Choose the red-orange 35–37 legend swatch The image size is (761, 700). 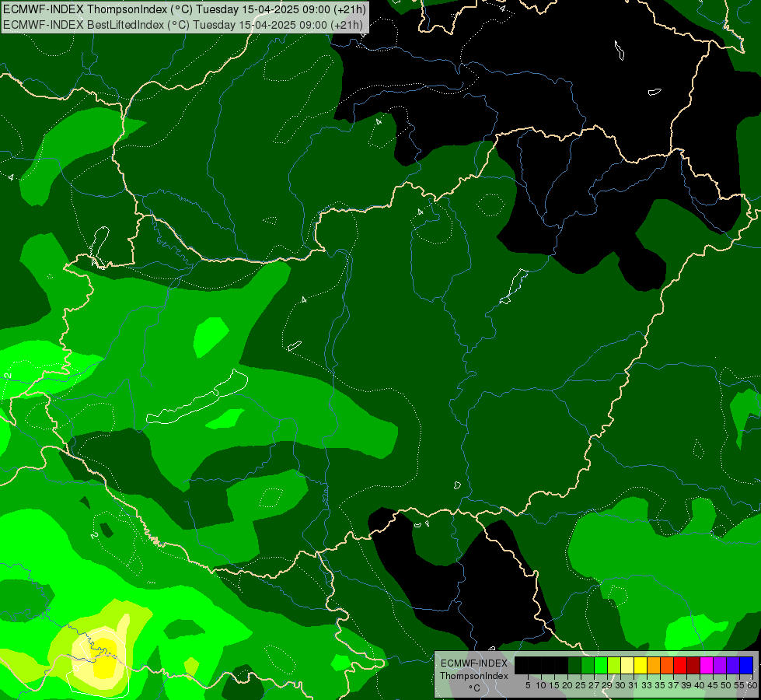(x=667, y=665)
